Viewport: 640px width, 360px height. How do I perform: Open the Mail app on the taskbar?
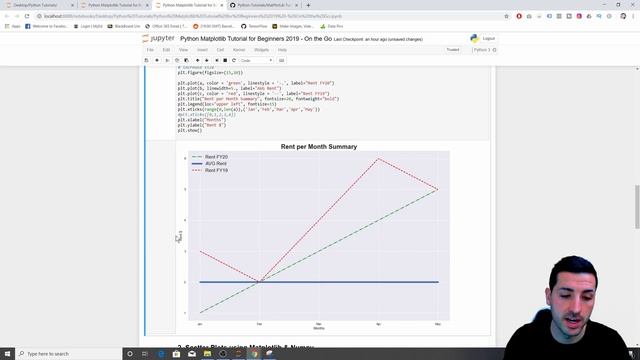(192, 353)
